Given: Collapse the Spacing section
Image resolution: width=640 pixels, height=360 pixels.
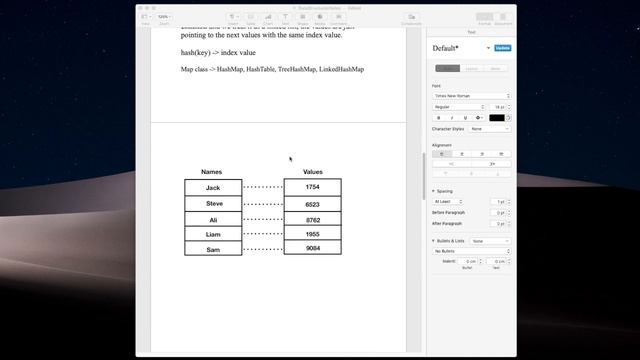Looking at the screenshot, I should 433,191.
